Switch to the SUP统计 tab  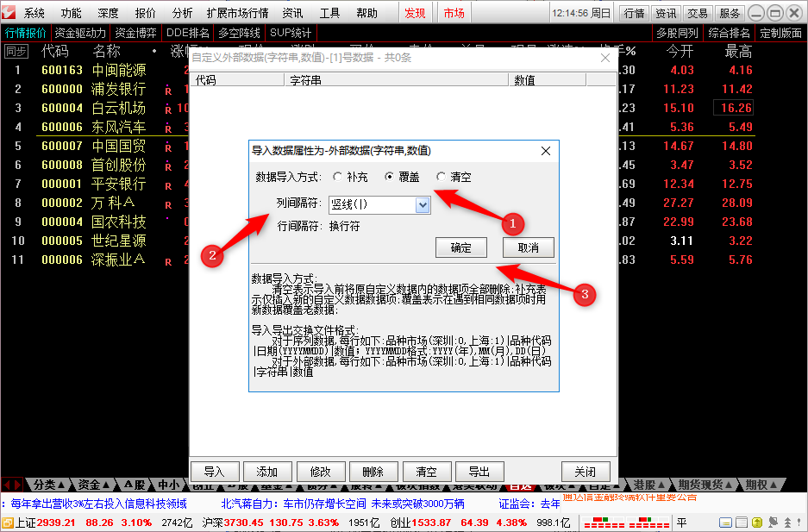click(x=291, y=33)
